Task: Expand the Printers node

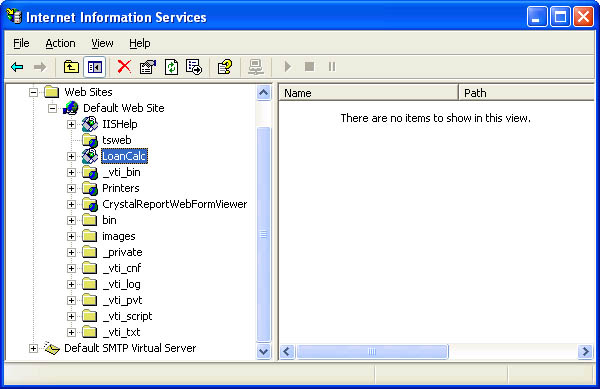Action: click(71, 189)
